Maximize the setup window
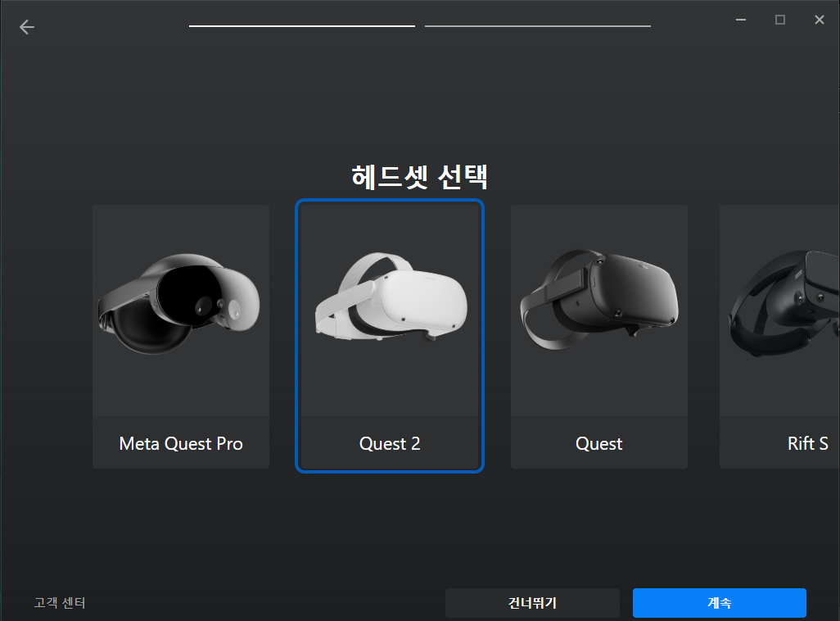The height and width of the screenshot is (621, 840). [780, 20]
